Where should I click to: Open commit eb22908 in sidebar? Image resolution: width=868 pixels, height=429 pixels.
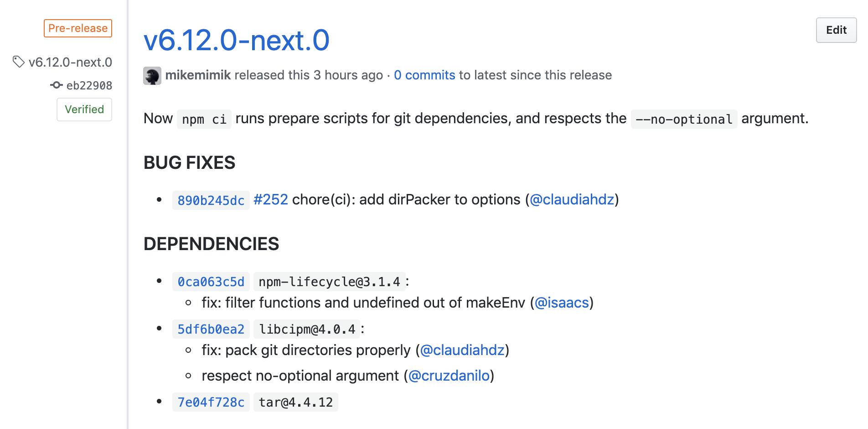click(89, 85)
